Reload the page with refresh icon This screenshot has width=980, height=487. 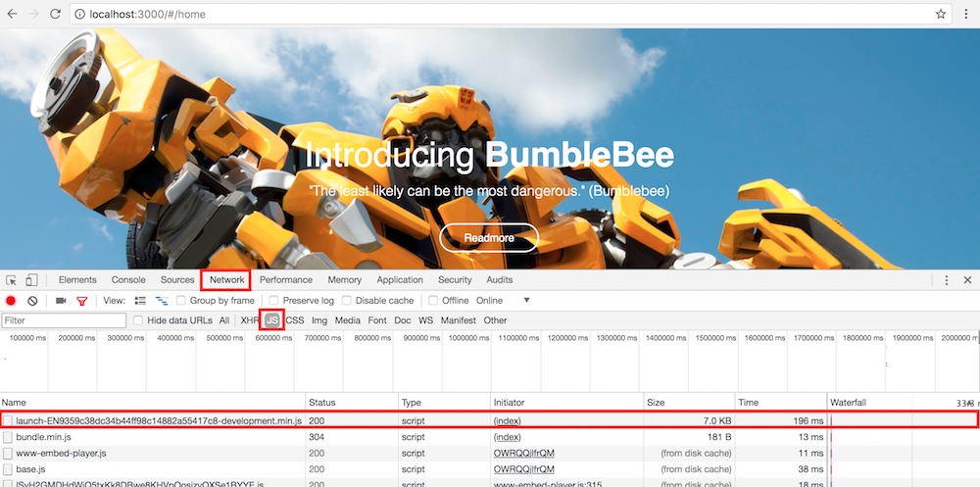(x=55, y=14)
